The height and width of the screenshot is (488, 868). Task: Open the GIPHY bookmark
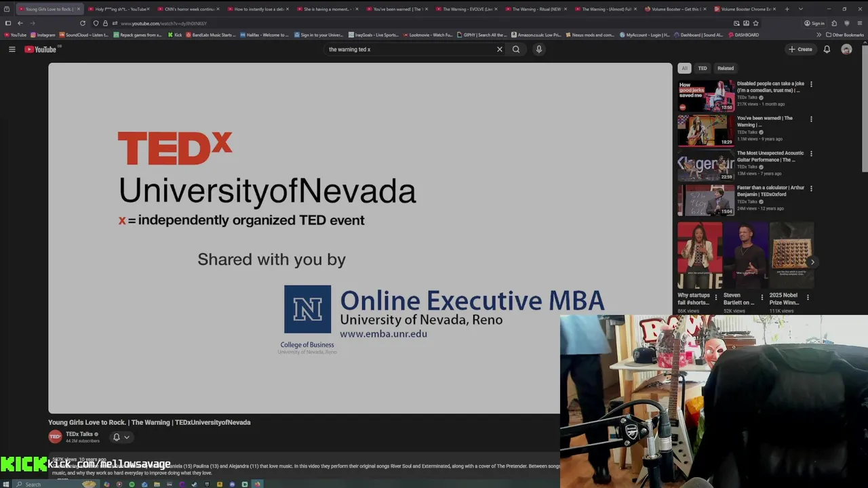click(481, 35)
